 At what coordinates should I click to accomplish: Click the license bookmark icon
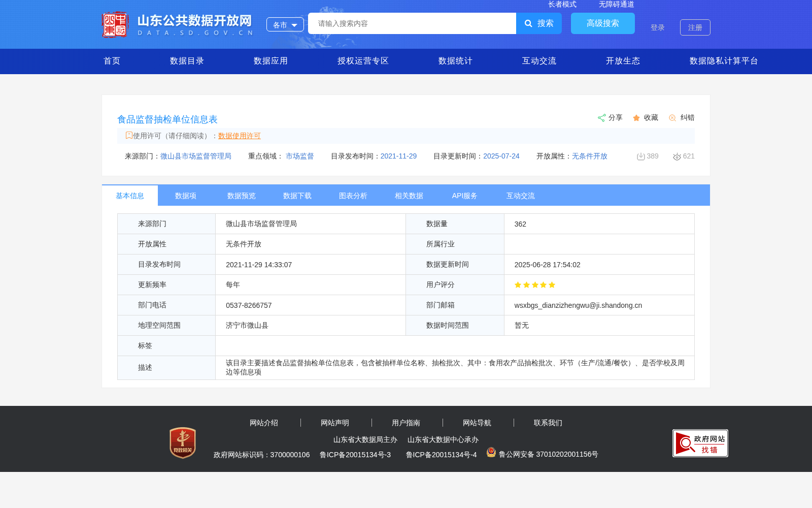129,135
